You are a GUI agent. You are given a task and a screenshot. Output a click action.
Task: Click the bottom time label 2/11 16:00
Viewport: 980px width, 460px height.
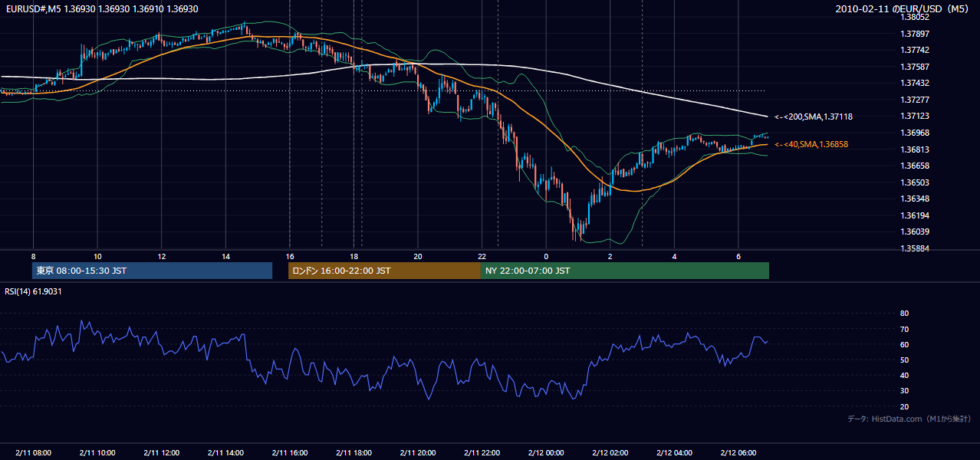pyautogui.click(x=290, y=452)
